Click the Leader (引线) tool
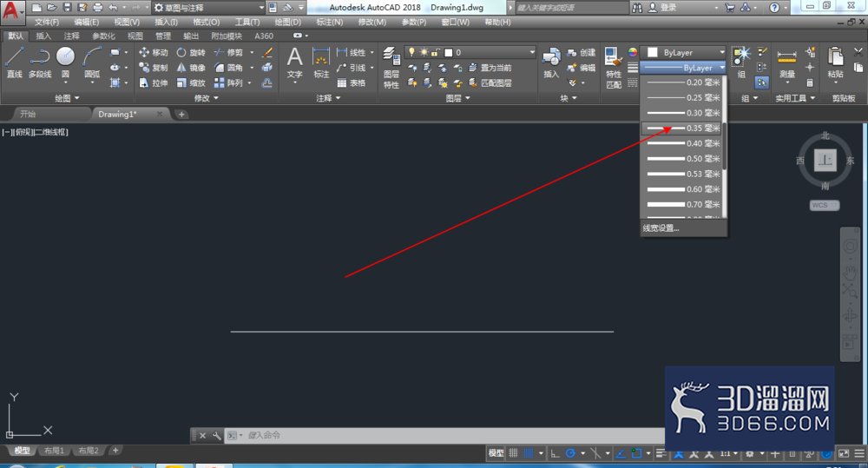 352,68
